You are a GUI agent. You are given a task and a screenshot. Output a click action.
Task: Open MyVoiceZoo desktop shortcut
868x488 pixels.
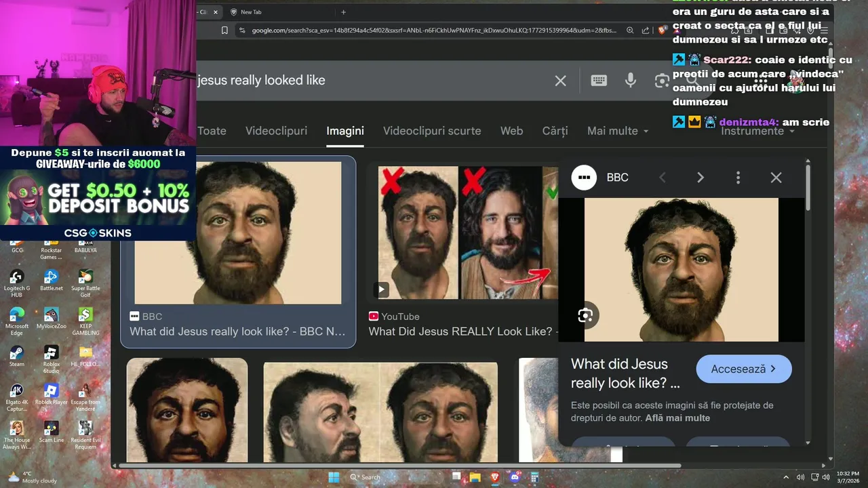(51, 319)
